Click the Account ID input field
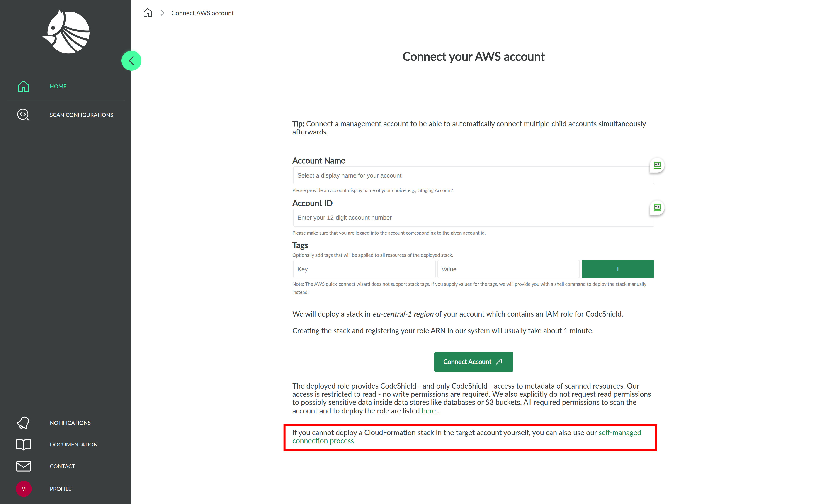Viewport: 816px width, 504px height. 470,218
